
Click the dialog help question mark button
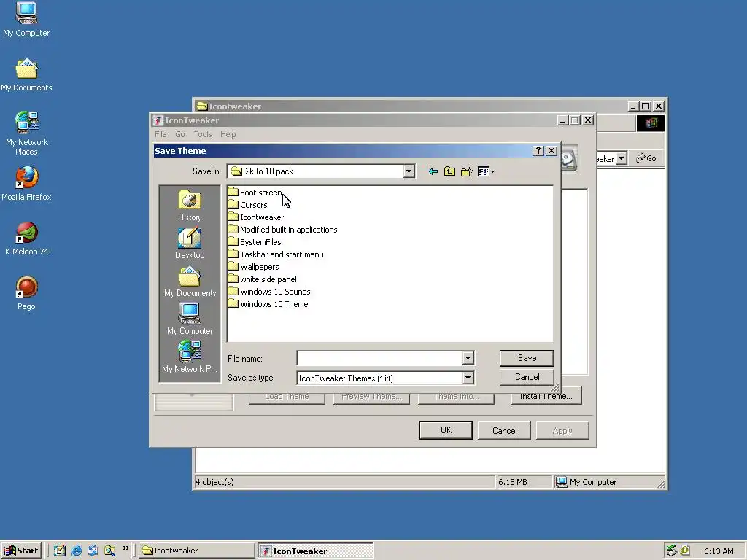pyautogui.click(x=538, y=150)
